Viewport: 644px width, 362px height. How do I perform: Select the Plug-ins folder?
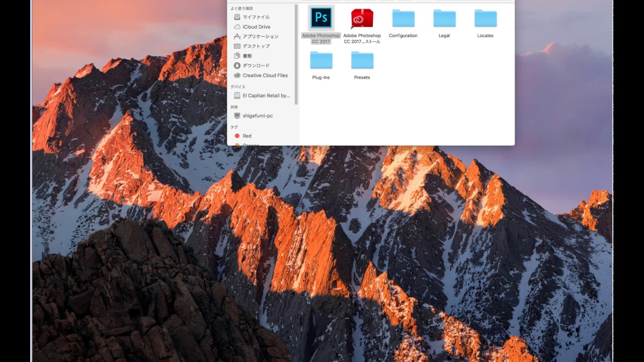[x=321, y=60]
